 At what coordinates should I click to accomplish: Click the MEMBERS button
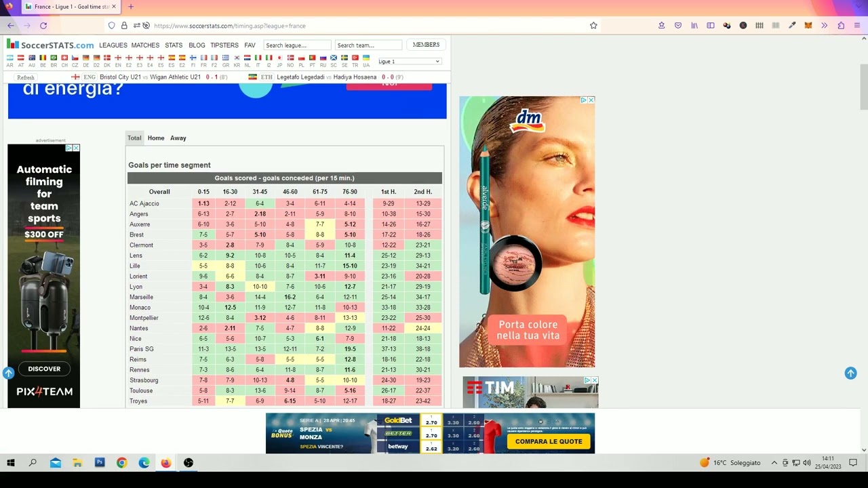click(426, 45)
